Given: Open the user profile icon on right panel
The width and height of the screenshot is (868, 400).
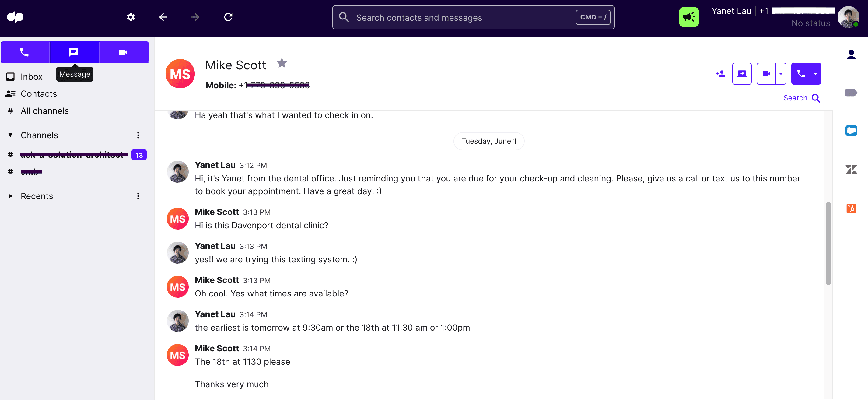Looking at the screenshot, I should 852,54.
